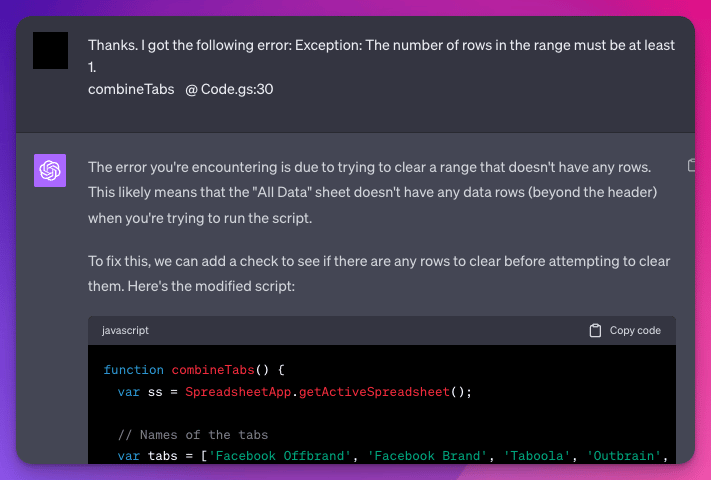Click the user's black profile avatar

click(x=51, y=50)
